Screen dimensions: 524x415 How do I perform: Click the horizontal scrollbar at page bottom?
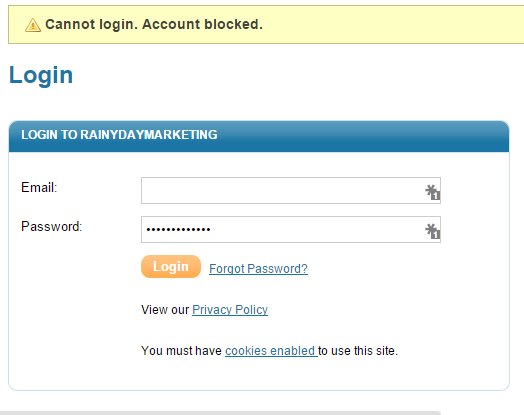point(221,413)
